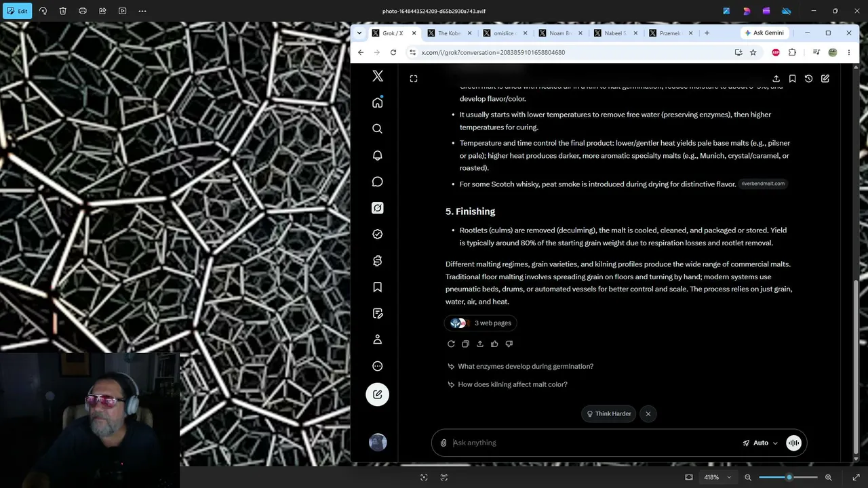
Task: Open Grok chat history clock icon
Action: coord(808,79)
